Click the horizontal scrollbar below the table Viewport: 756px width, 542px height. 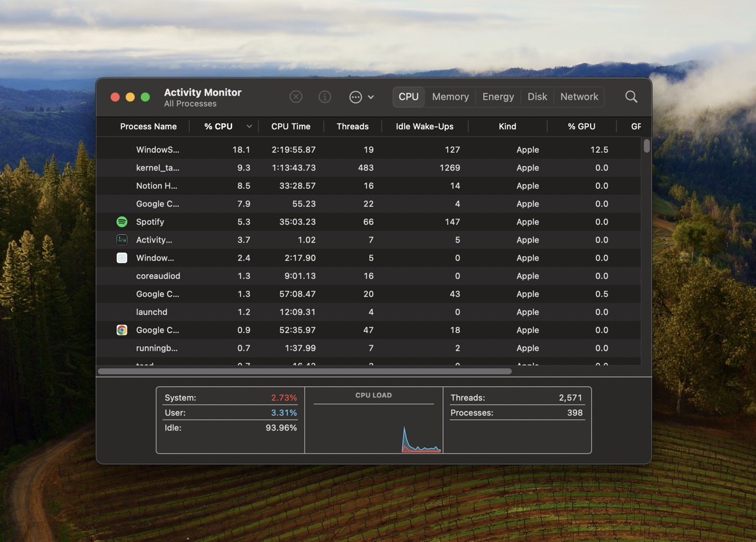305,371
